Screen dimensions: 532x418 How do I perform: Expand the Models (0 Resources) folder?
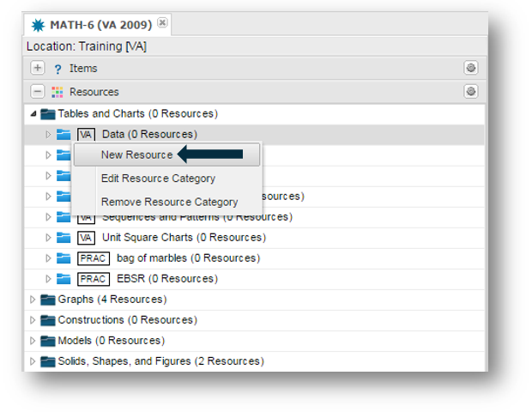tap(33, 341)
